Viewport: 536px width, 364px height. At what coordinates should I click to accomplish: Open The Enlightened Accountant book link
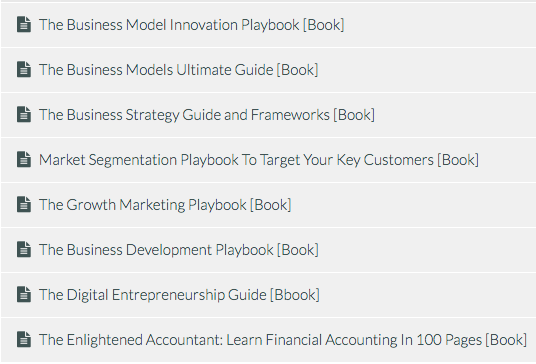pos(283,340)
